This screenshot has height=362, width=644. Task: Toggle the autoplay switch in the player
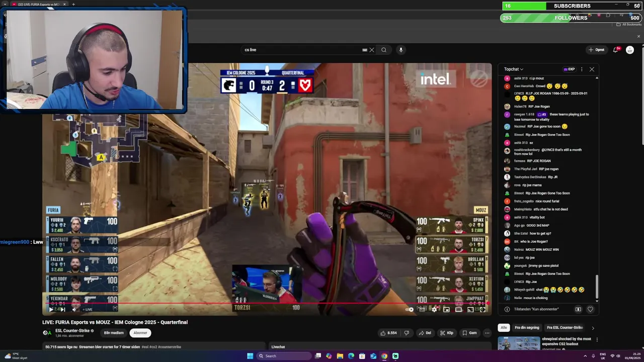point(411,309)
